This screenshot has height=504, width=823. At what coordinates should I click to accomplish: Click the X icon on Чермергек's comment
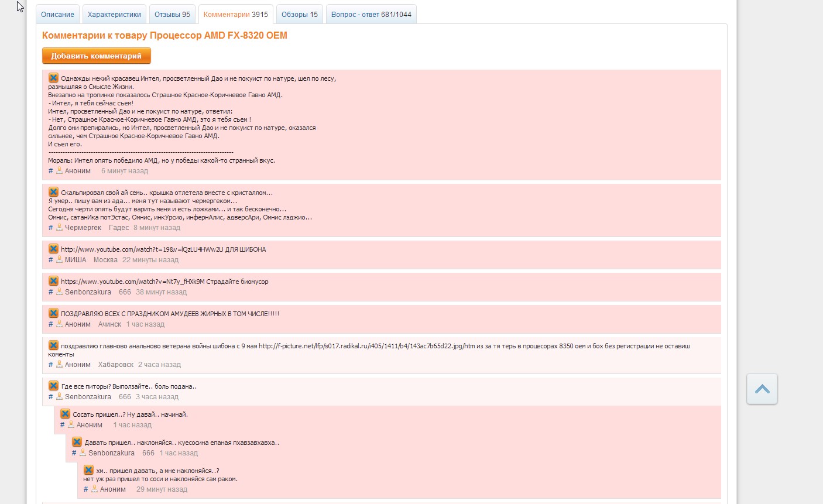click(53, 192)
